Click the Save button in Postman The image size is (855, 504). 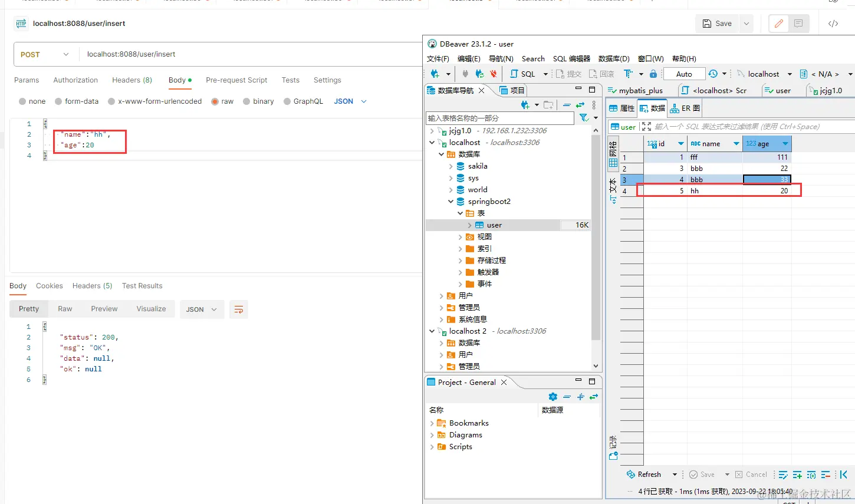(717, 24)
